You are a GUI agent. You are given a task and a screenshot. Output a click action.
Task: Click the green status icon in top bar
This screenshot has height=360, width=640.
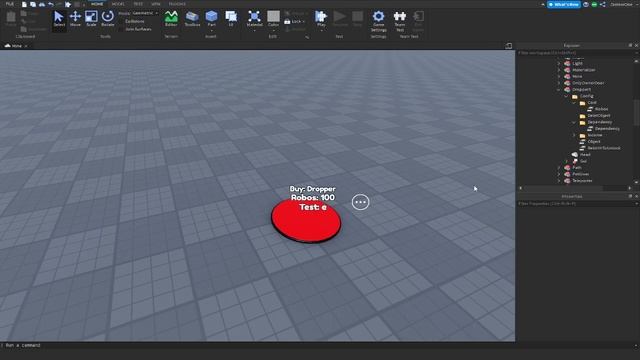pyautogui.click(x=594, y=4)
